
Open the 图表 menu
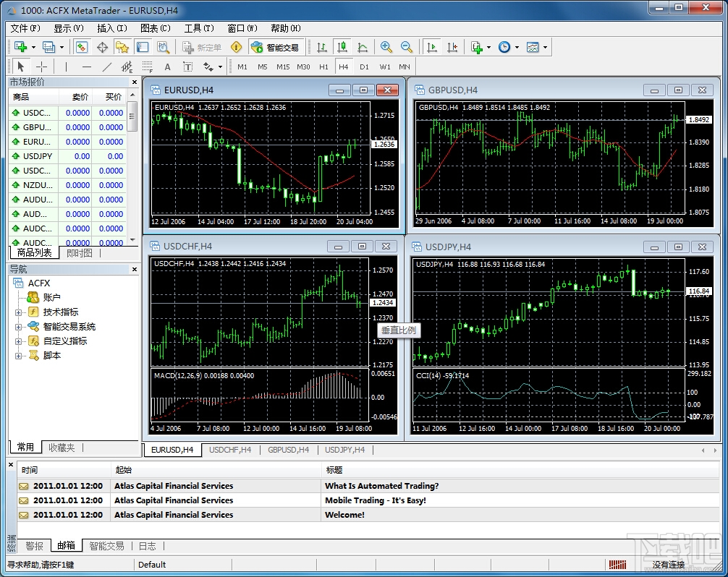pos(155,28)
